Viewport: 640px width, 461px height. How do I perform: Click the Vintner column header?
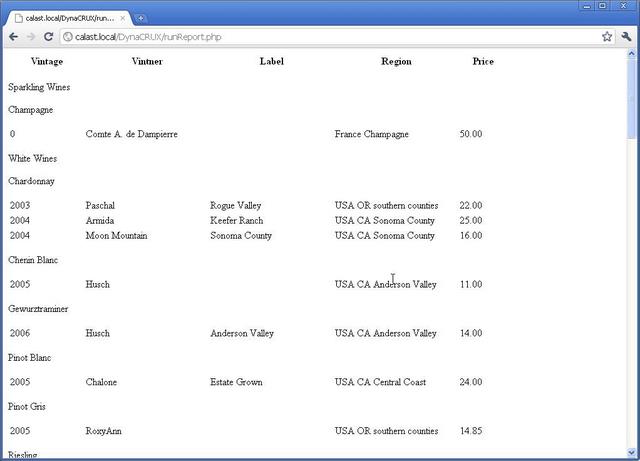[147, 61]
